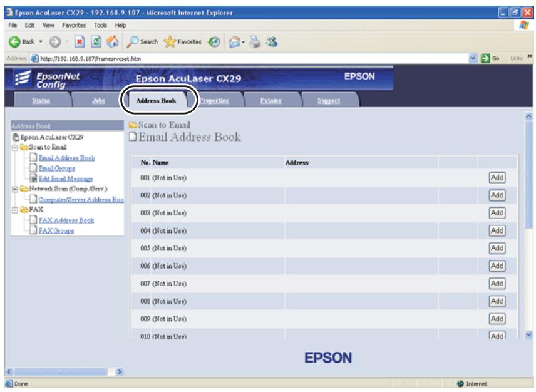The image size is (536, 392).
Task: Switch to the Printer tab
Action: point(271,100)
